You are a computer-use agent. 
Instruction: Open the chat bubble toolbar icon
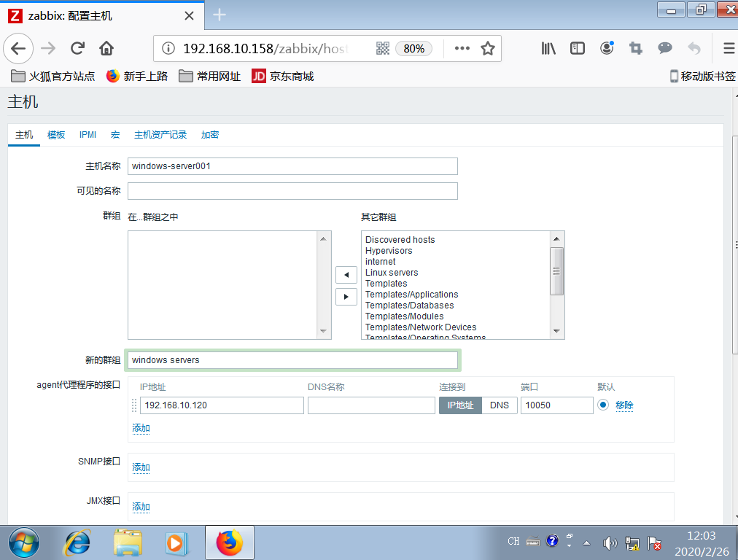(x=665, y=48)
